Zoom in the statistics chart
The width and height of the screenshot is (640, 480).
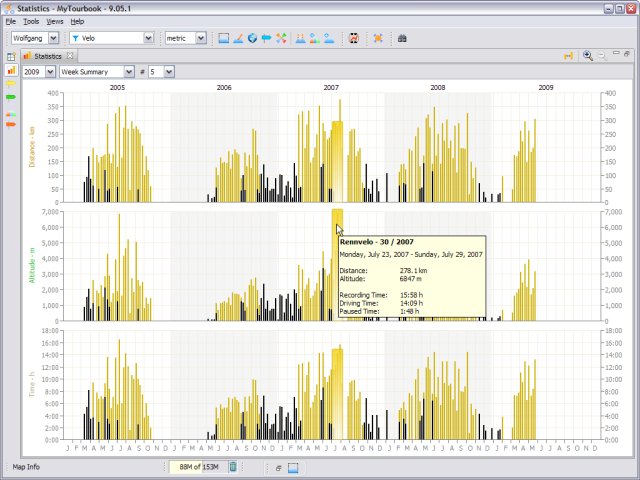click(587, 56)
